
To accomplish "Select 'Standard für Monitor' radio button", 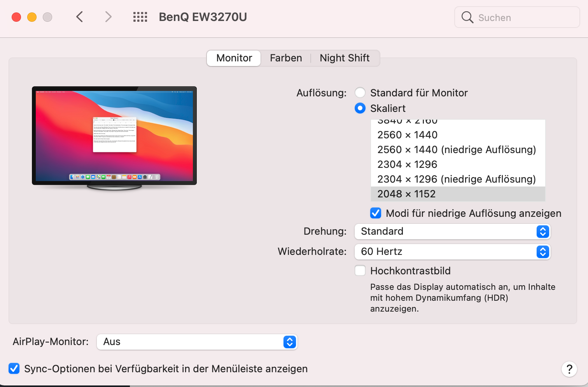I will (360, 93).
